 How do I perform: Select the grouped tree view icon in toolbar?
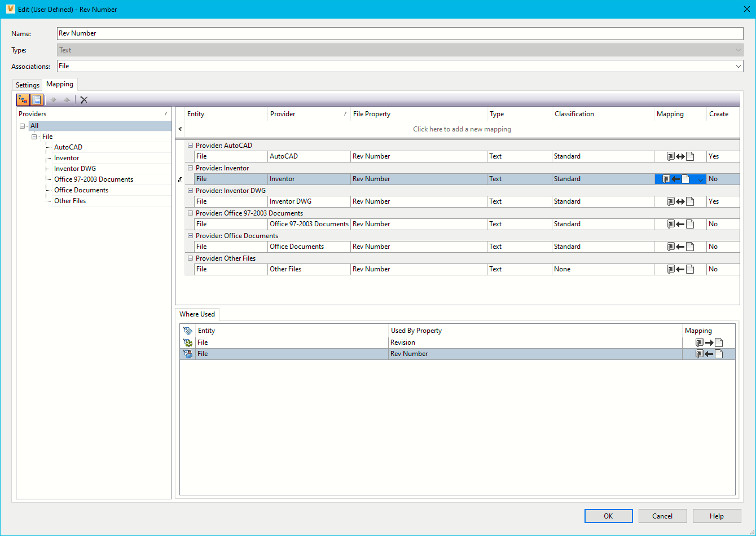click(x=23, y=100)
